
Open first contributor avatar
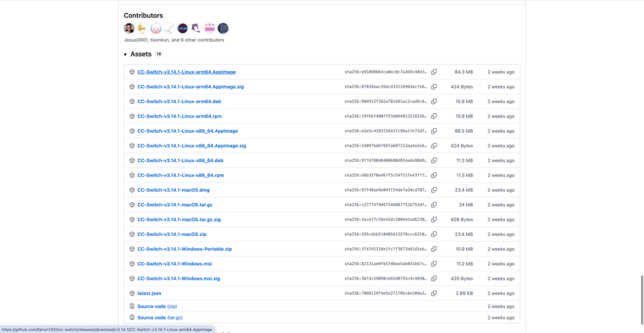point(129,29)
